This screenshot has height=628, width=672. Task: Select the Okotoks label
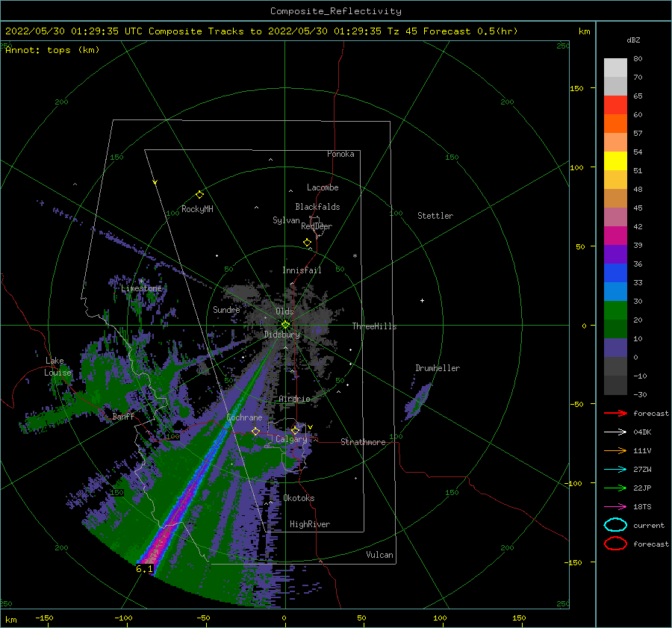coord(299,498)
